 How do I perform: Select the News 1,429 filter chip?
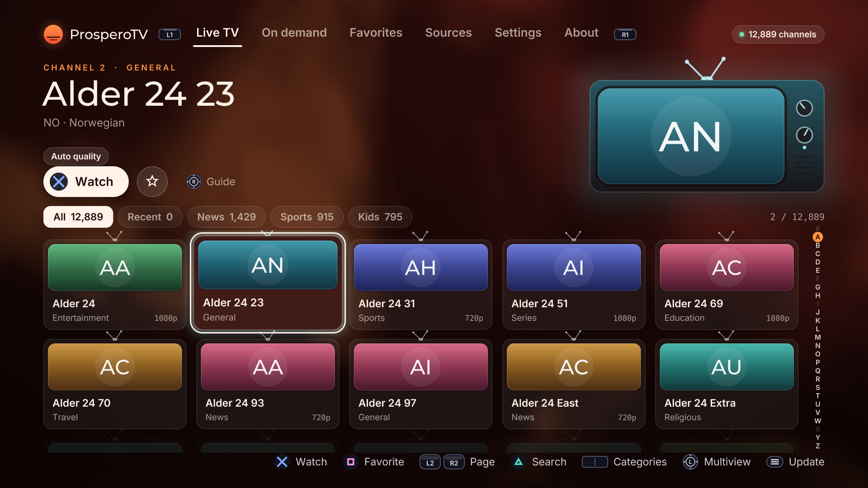(x=226, y=217)
